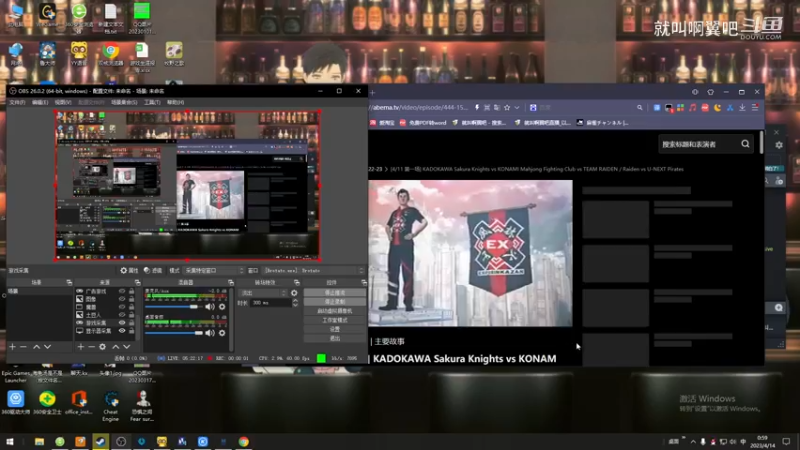Toggle visibility of first source 广告游戏
Image resolution: width=800 pixels, height=450 pixels.
(122, 291)
